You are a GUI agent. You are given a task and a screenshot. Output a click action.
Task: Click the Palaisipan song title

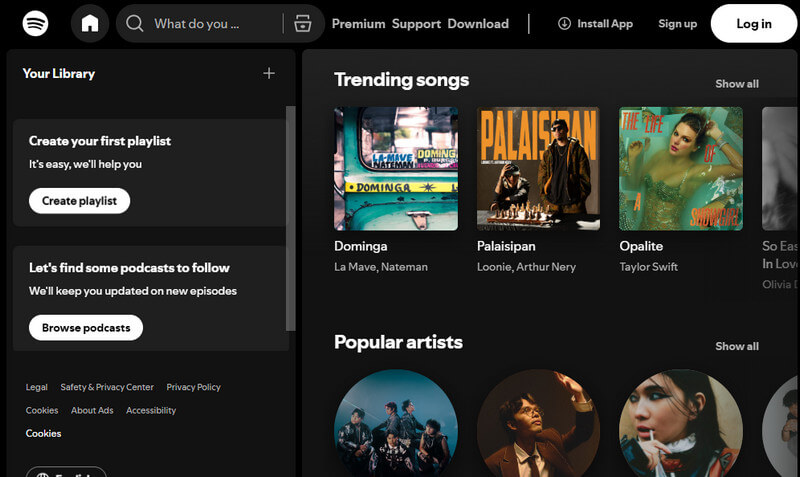(x=506, y=246)
